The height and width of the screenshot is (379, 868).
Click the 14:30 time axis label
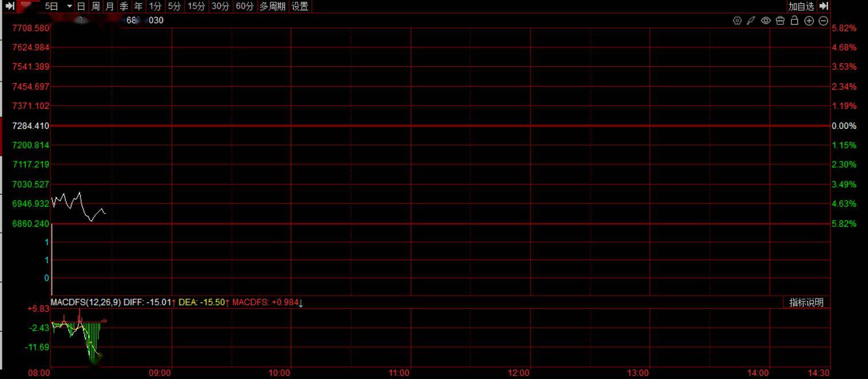[x=818, y=373]
